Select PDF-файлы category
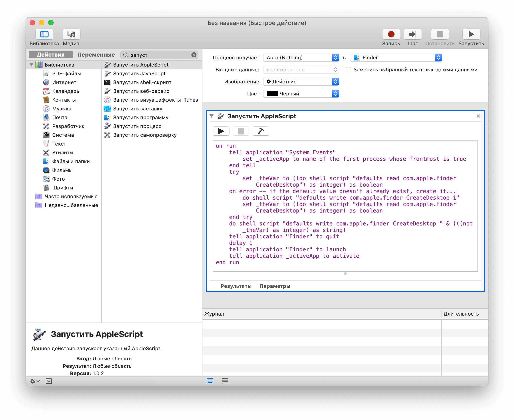The image size is (514, 420). [x=66, y=73]
